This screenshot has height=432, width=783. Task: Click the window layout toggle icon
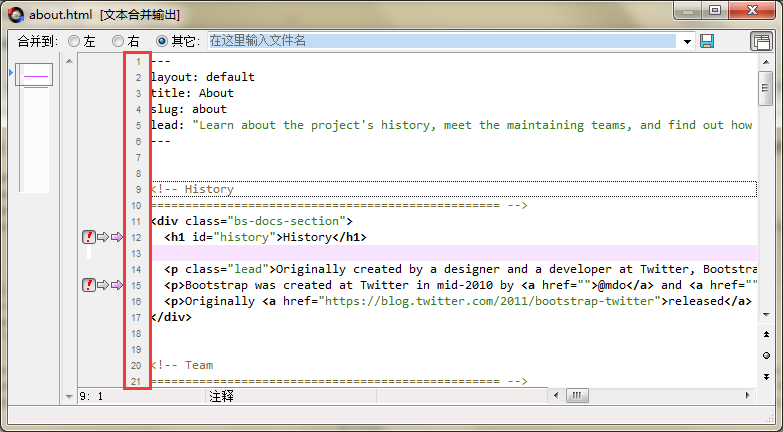tap(761, 41)
